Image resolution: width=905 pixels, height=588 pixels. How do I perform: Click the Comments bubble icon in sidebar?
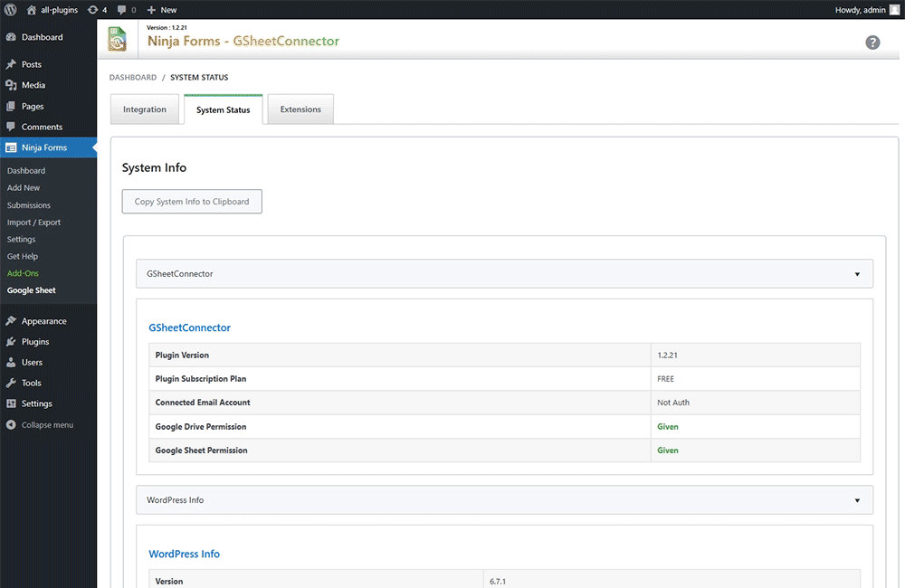11,127
